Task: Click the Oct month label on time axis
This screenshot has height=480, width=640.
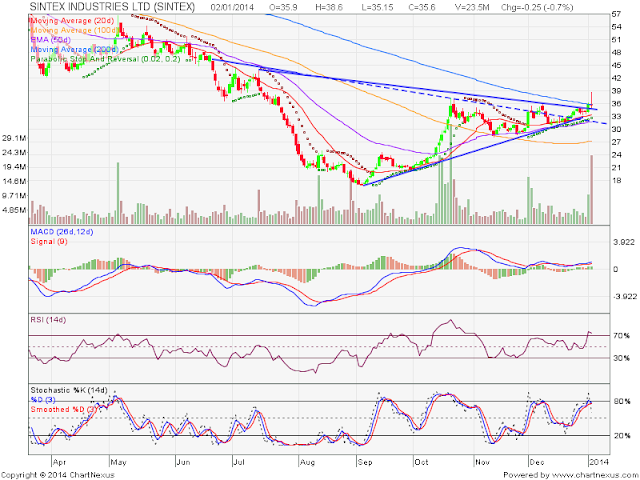Action: coord(421,462)
